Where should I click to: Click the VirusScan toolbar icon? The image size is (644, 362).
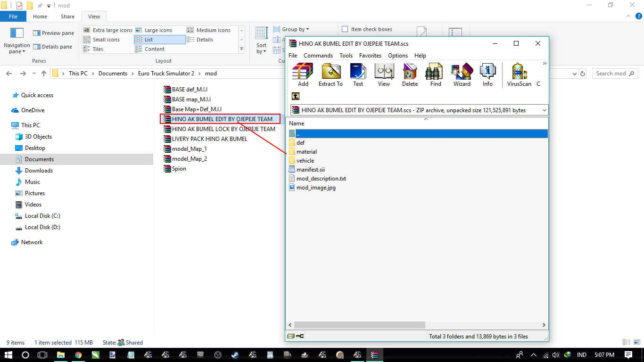pyautogui.click(x=519, y=74)
